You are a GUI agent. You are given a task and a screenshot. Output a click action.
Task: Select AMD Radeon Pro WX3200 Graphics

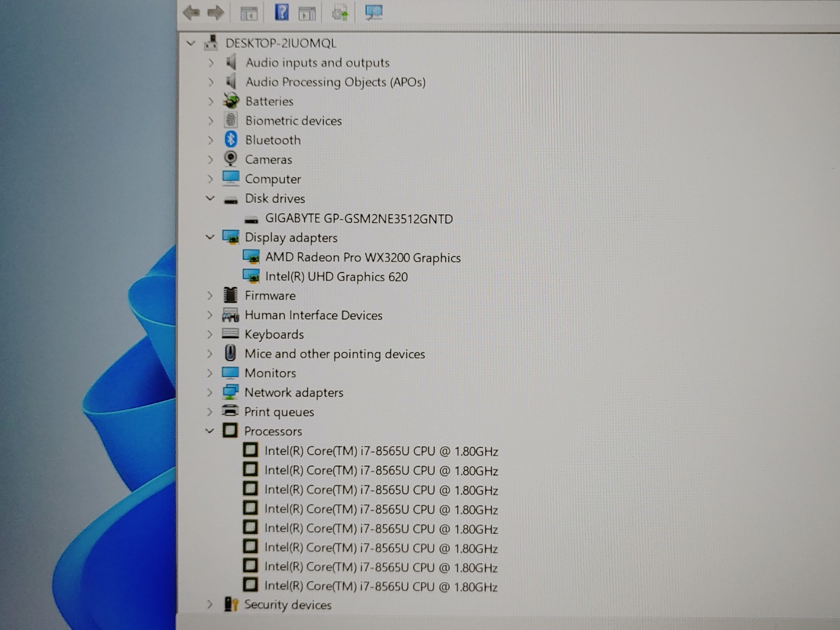point(362,257)
